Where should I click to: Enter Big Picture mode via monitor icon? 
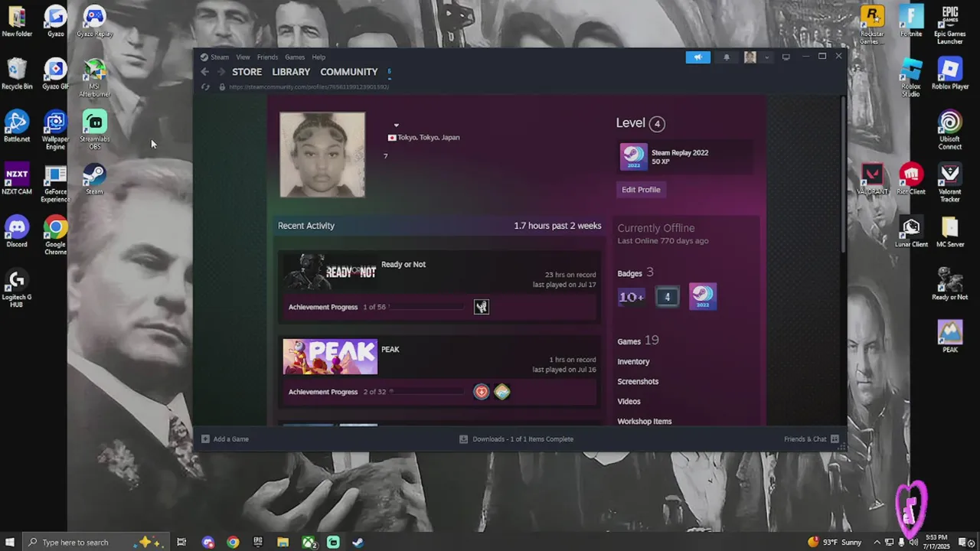786,57
